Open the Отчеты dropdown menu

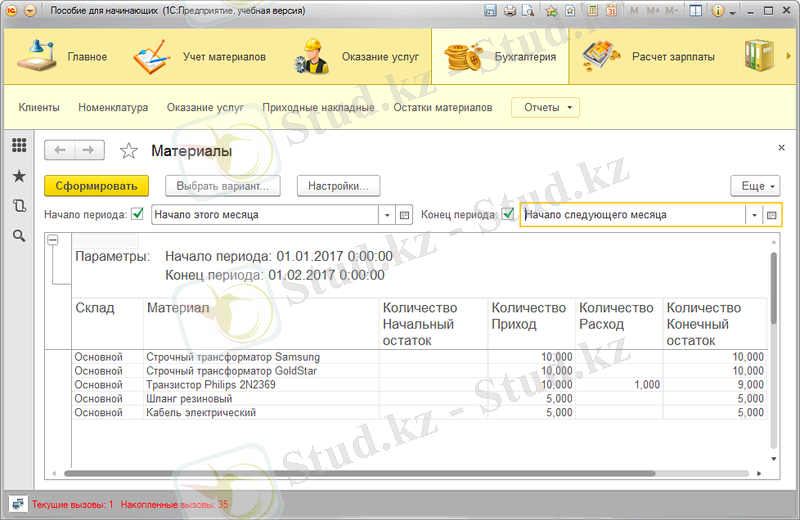click(x=545, y=107)
